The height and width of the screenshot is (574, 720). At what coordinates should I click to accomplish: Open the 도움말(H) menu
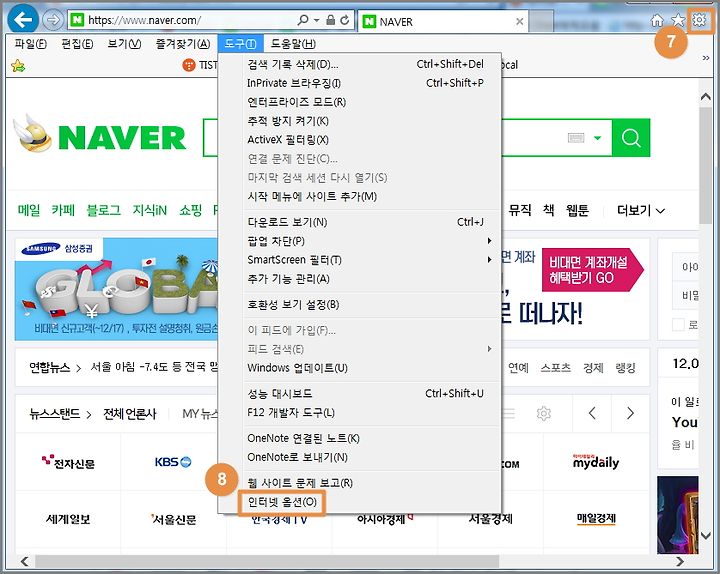point(293,44)
